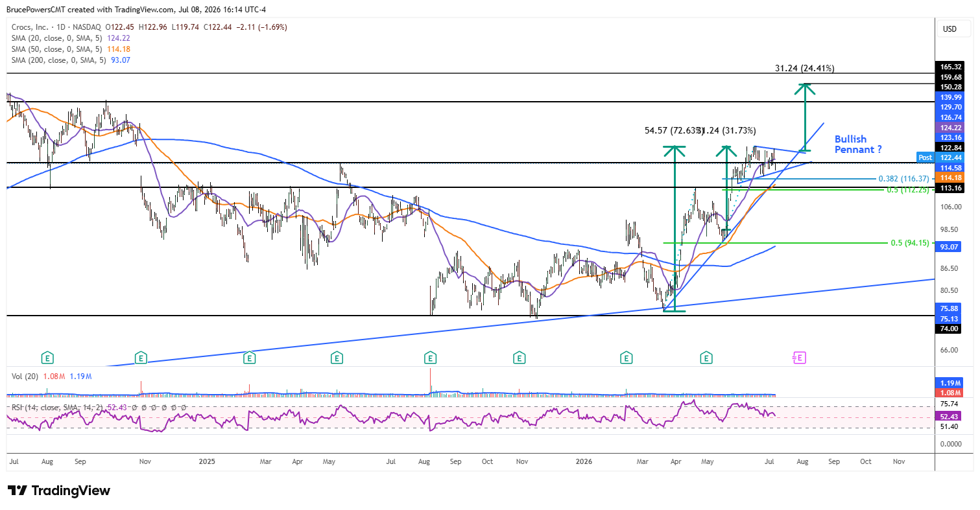Click the Vol (20) indicator legend

tap(25, 376)
